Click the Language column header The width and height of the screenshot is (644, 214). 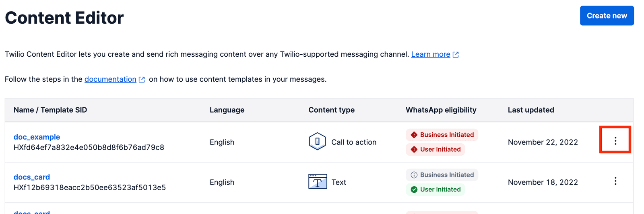227,110
